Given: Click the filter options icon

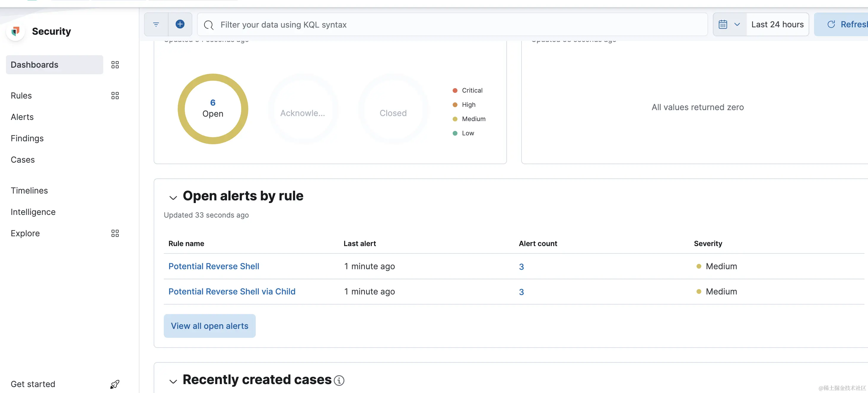Looking at the screenshot, I should pos(156,25).
